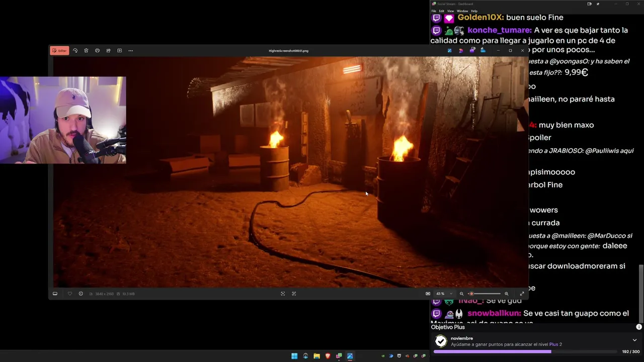Click the info icon beside Objetivo Plus
644x362 pixels.
(x=639, y=327)
